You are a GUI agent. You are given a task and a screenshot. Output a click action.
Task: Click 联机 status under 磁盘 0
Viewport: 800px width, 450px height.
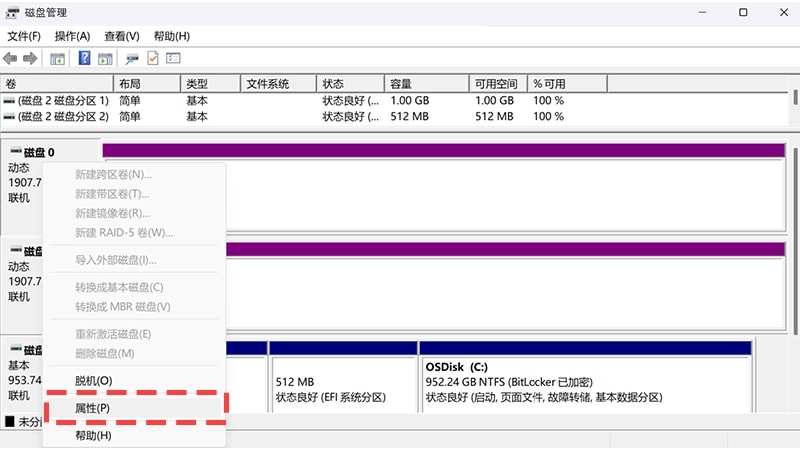pyautogui.click(x=19, y=198)
